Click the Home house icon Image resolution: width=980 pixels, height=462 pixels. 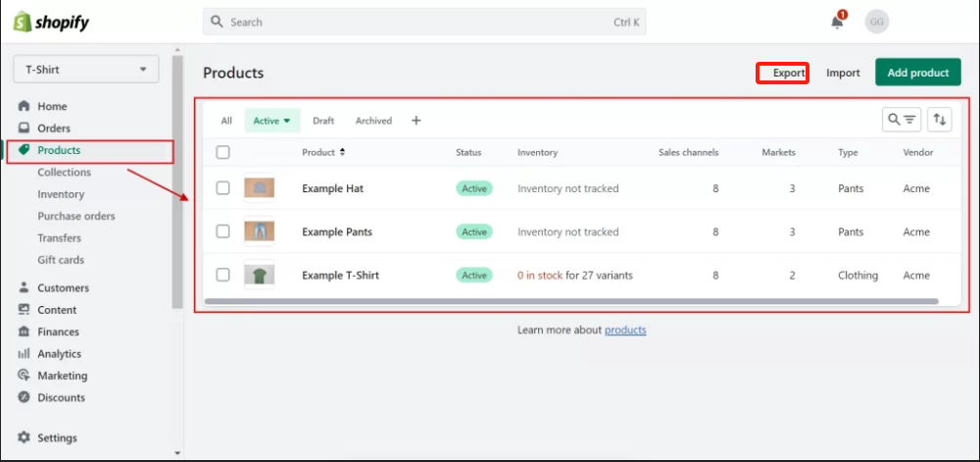(24, 106)
